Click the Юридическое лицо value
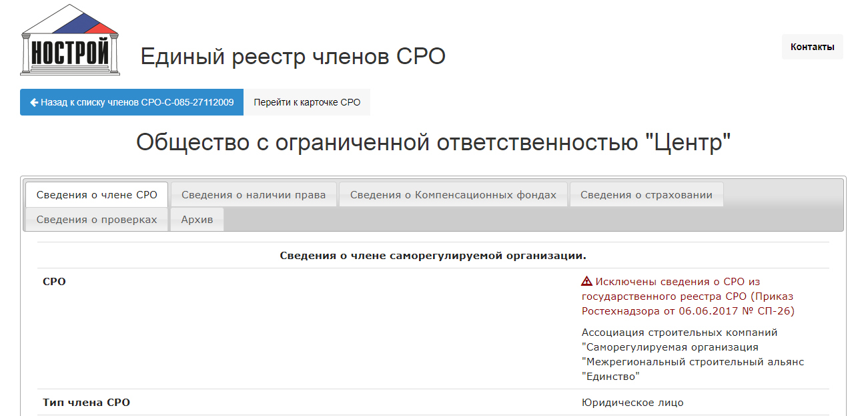The width and height of the screenshot is (868, 416). 632,403
